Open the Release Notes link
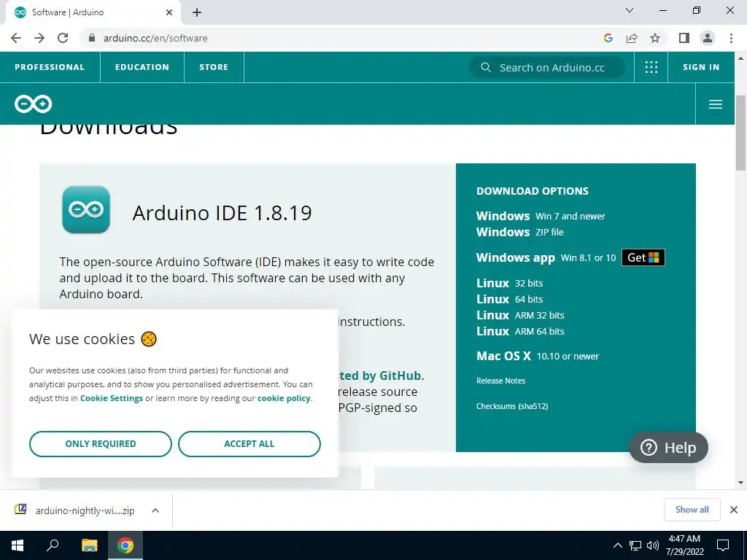 click(x=500, y=381)
